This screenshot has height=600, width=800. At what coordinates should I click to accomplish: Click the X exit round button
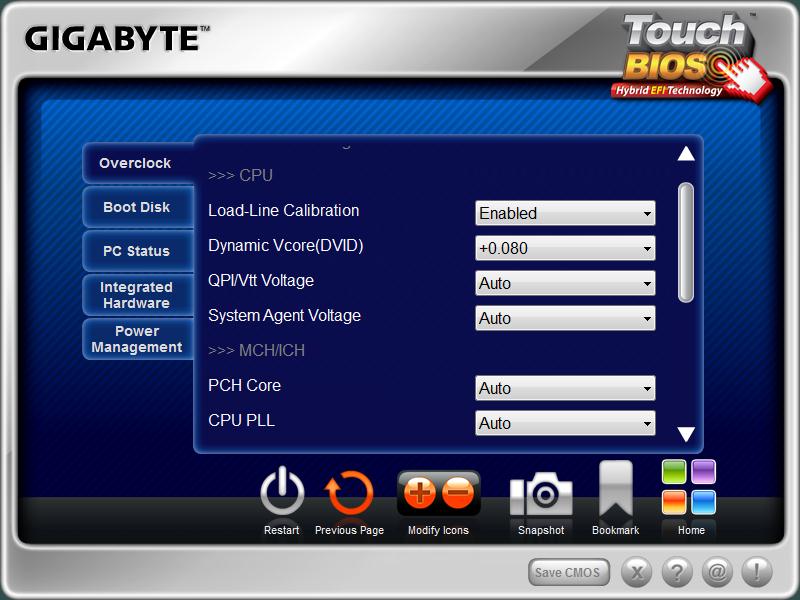point(637,572)
